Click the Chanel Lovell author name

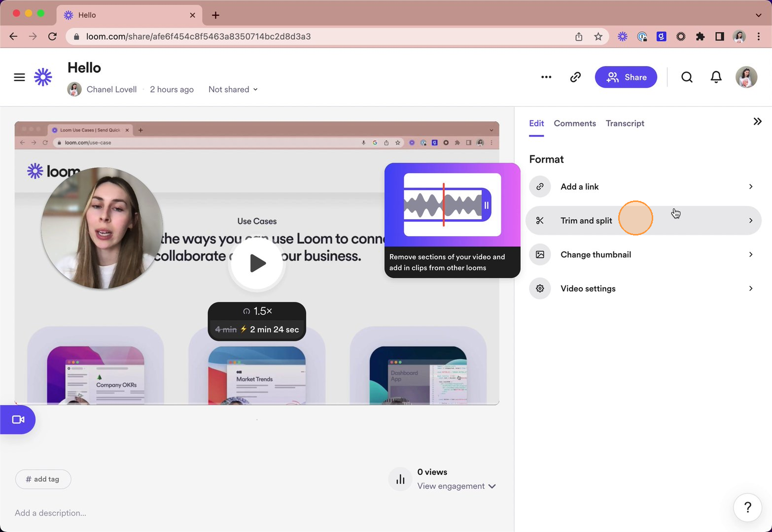(x=111, y=89)
